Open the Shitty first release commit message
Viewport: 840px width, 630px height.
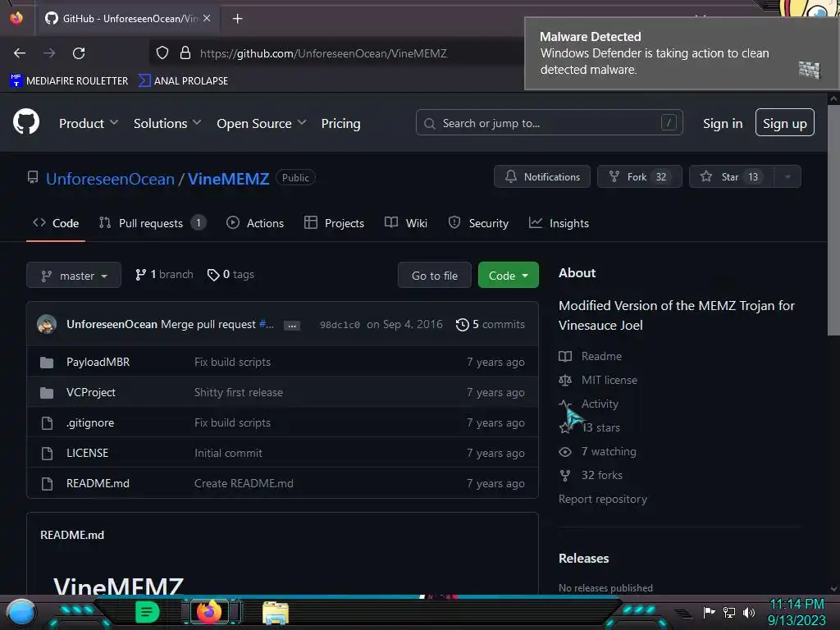(239, 393)
